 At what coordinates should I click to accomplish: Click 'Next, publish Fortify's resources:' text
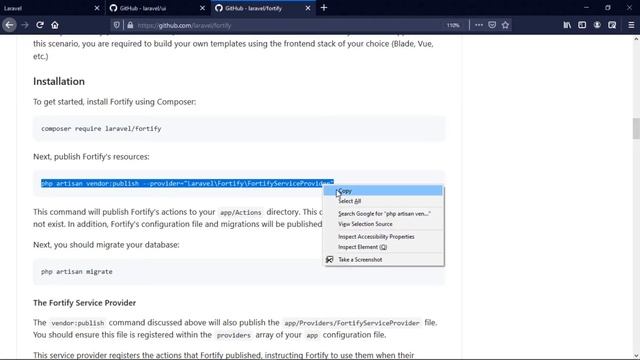pos(91,157)
